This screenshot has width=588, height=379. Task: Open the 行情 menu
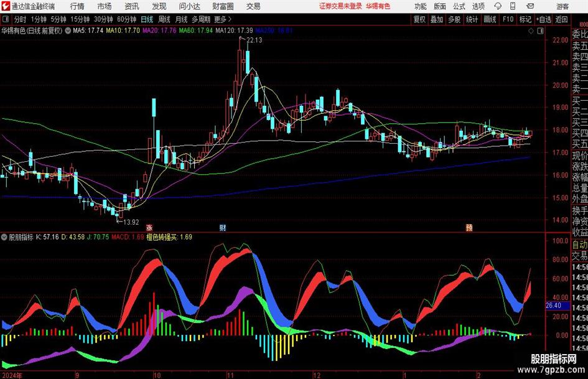[77, 6]
